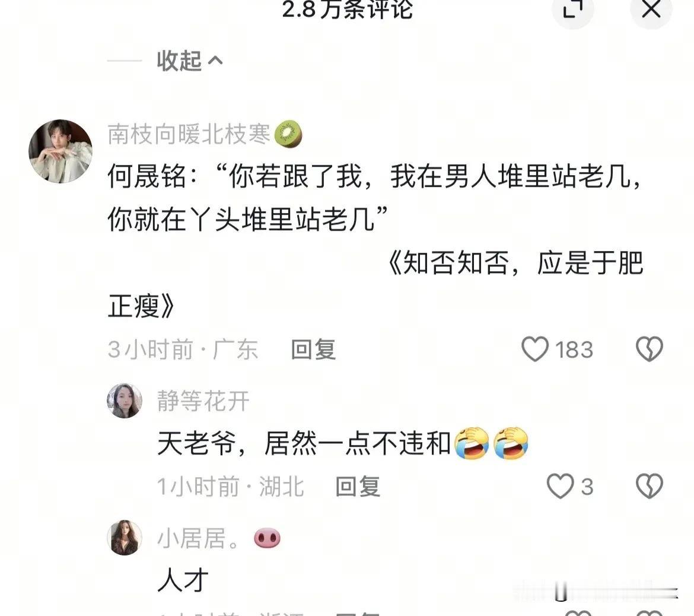Open 南枝向暖北枝寒's profile avatar

click(x=61, y=151)
